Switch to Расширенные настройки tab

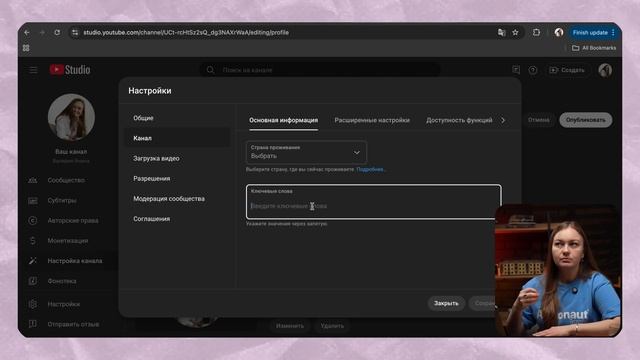pos(372,120)
